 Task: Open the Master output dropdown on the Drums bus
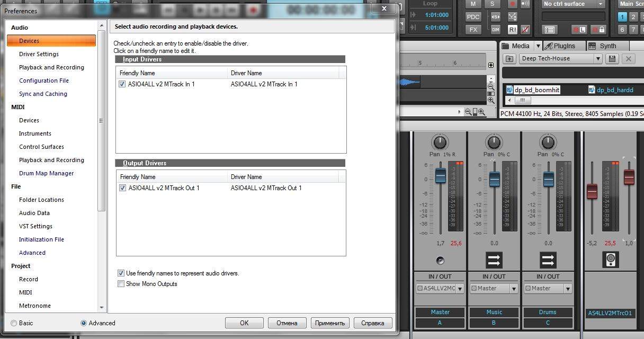(x=568, y=289)
